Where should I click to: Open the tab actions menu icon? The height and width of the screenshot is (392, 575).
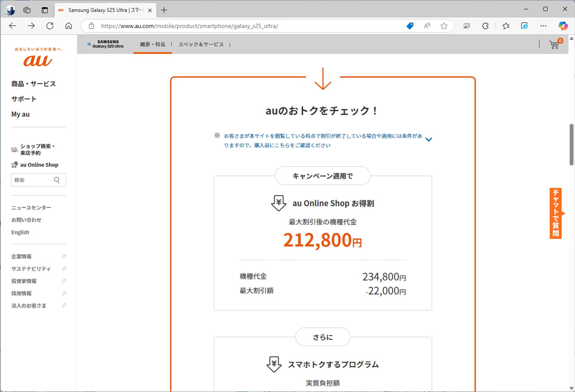point(45,10)
